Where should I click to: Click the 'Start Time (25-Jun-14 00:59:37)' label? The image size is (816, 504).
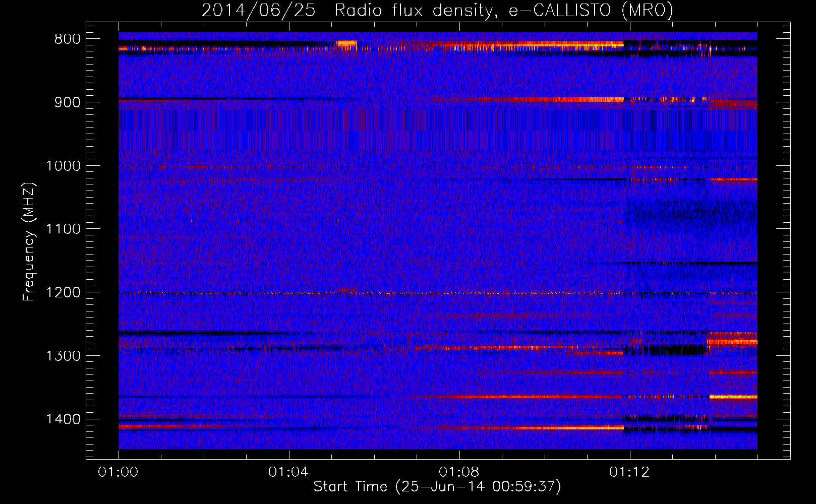[x=437, y=487]
